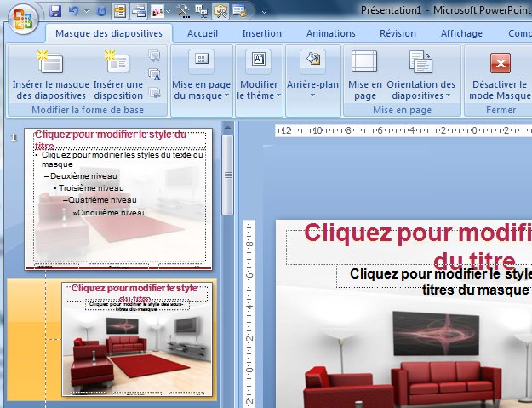
Task: Open the Insertion tab
Action: [x=261, y=33]
